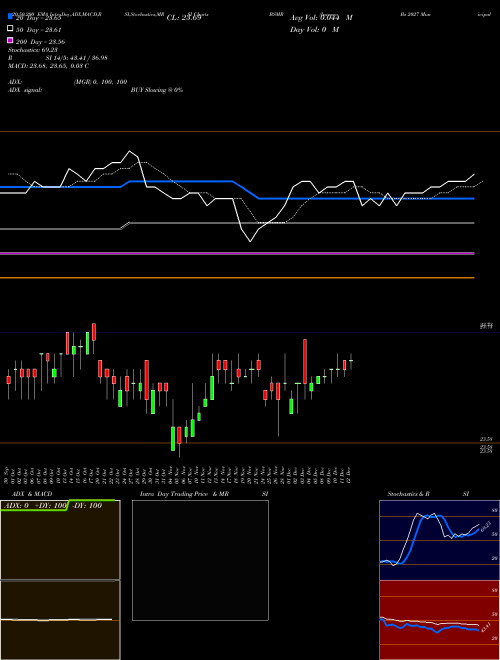
Task: Click the red RSI chart panel
Action: coord(439,620)
